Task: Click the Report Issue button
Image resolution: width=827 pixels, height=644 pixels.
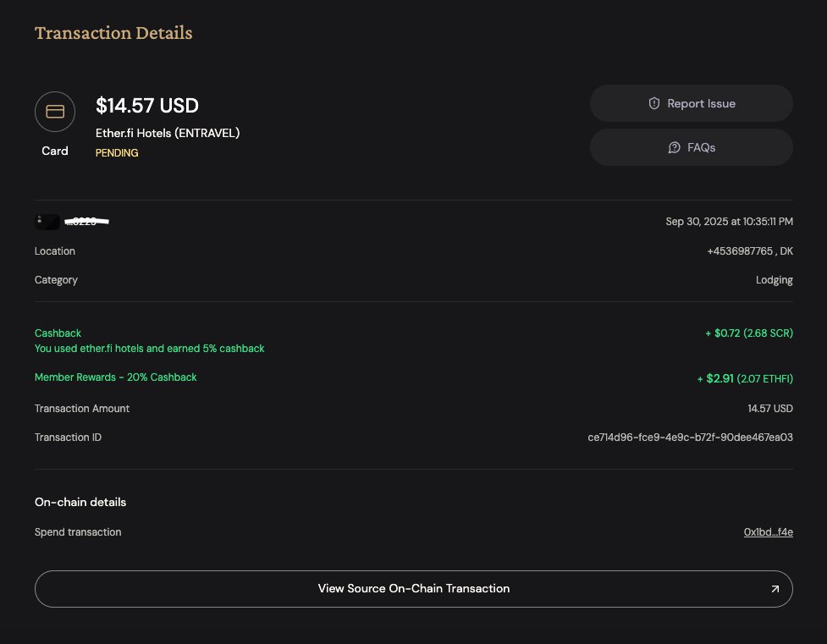Action: tap(691, 103)
